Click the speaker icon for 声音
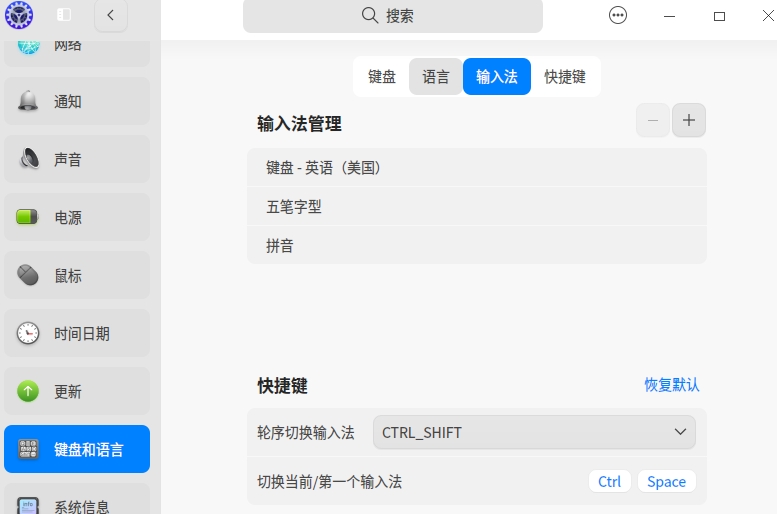This screenshot has width=777, height=514. point(29,159)
